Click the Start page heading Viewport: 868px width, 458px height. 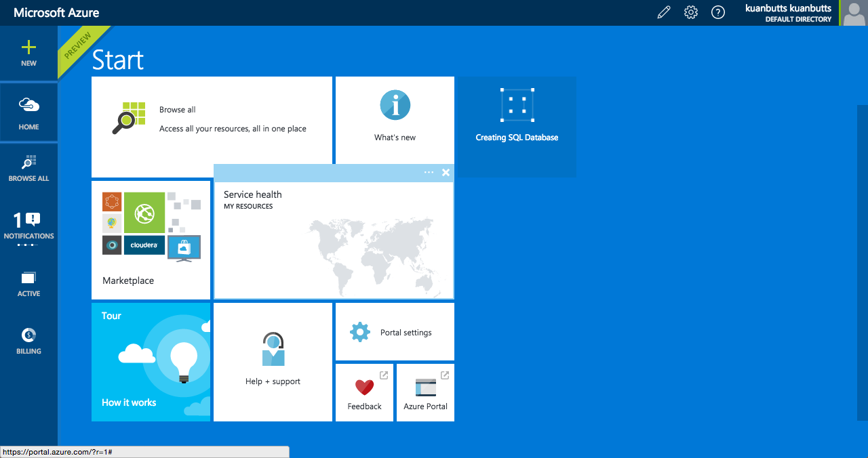click(x=118, y=60)
